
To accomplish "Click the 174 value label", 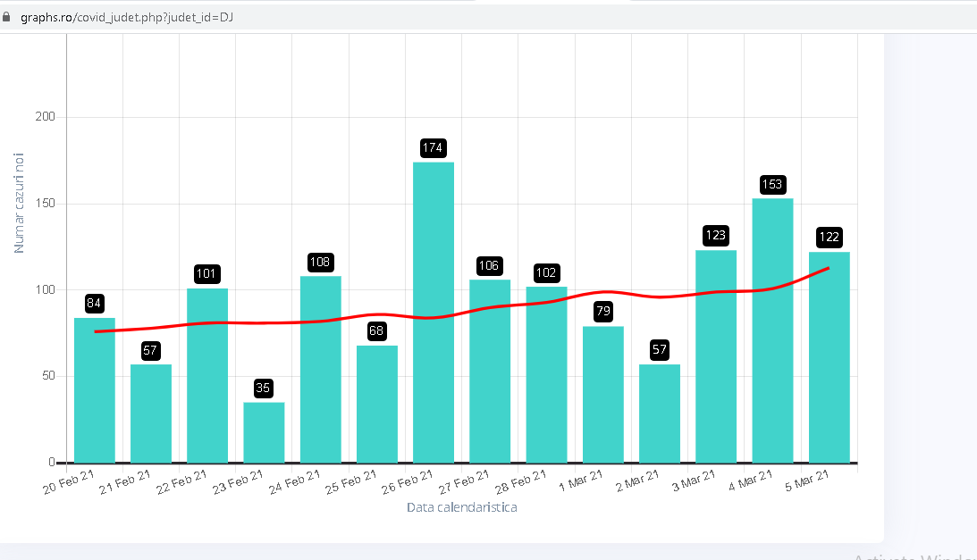I will (434, 147).
